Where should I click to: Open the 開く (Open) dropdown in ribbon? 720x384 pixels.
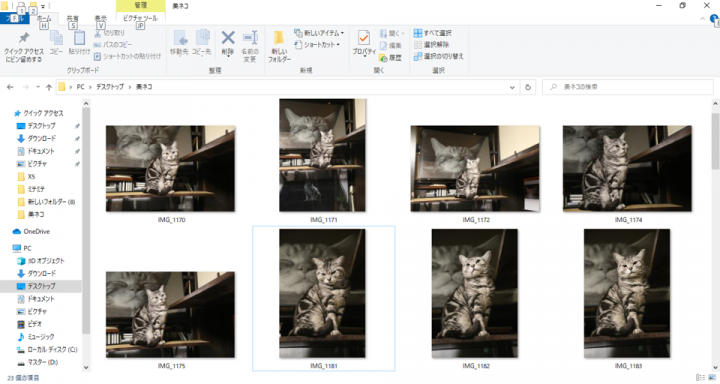[x=392, y=34]
